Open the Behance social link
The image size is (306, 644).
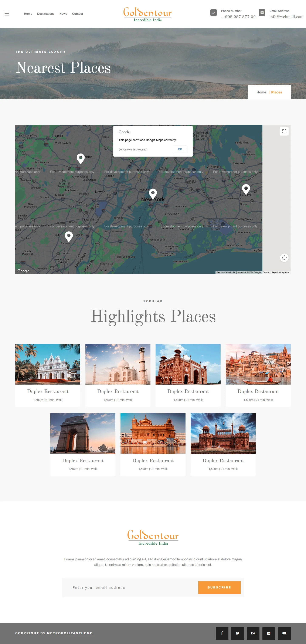tap(253, 633)
